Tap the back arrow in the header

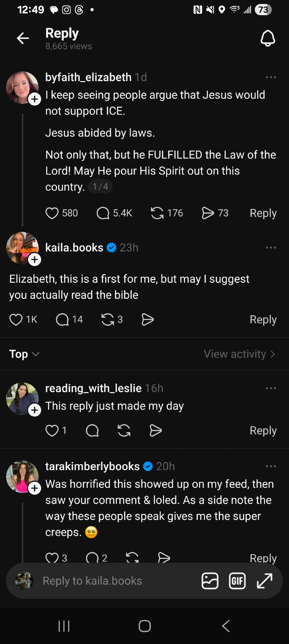pos(23,38)
